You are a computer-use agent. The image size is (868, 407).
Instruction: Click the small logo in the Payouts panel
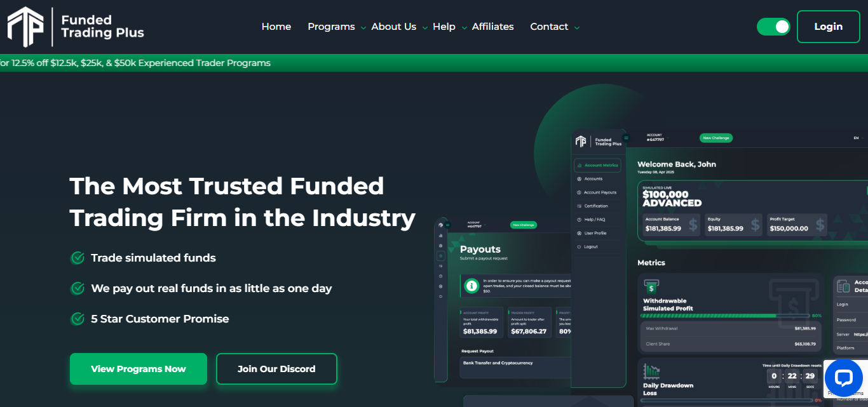pos(440,225)
